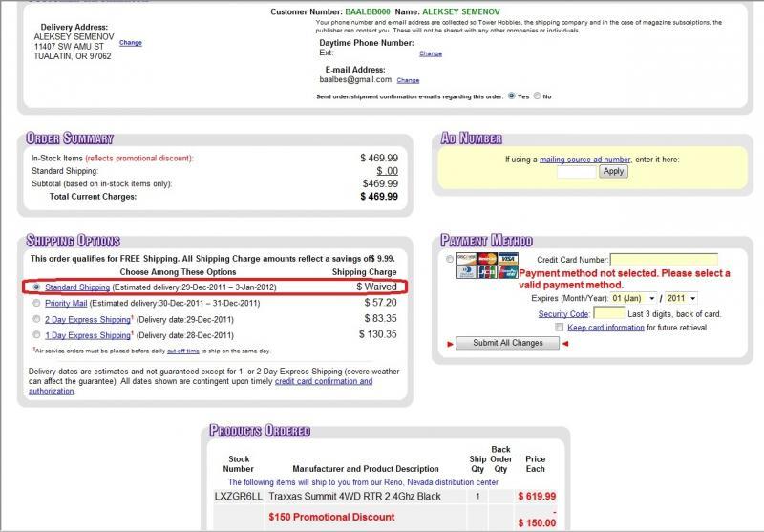Enable Keep card information checkbox
This screenshot has height=532, width=764.
tap(560, 328)
